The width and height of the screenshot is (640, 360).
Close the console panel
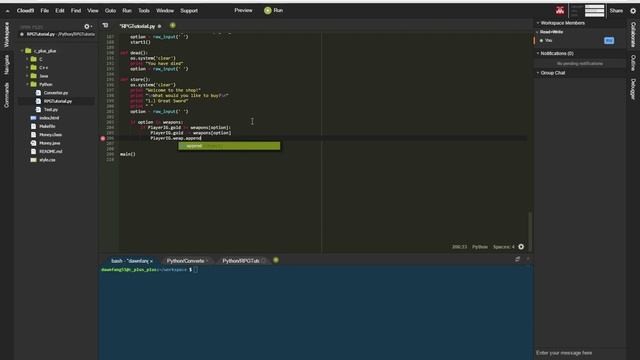point(528,259)
